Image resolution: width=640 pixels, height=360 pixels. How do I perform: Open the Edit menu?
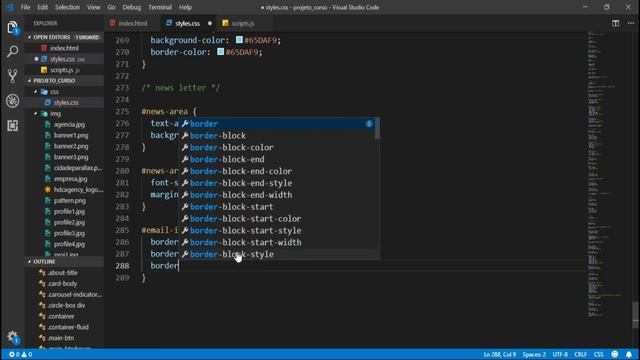click(42, 7)
